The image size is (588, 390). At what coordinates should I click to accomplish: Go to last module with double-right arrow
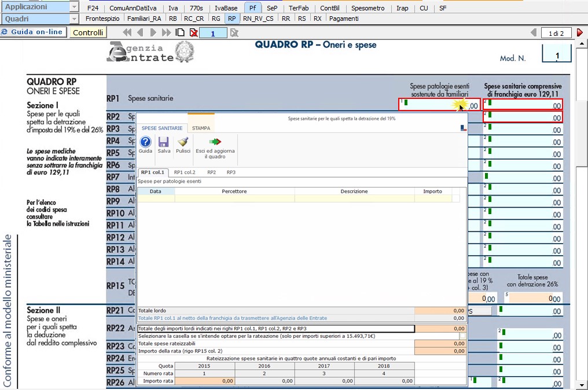tap(166, 32)
